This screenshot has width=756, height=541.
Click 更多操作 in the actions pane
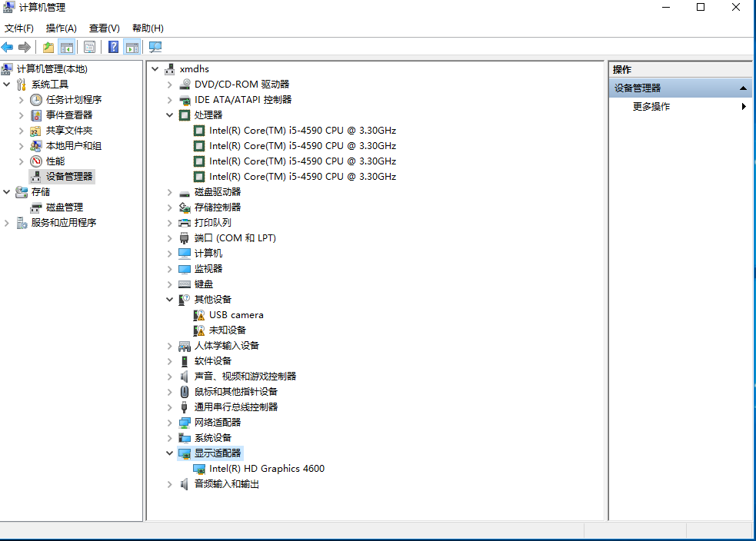(651, 107)
